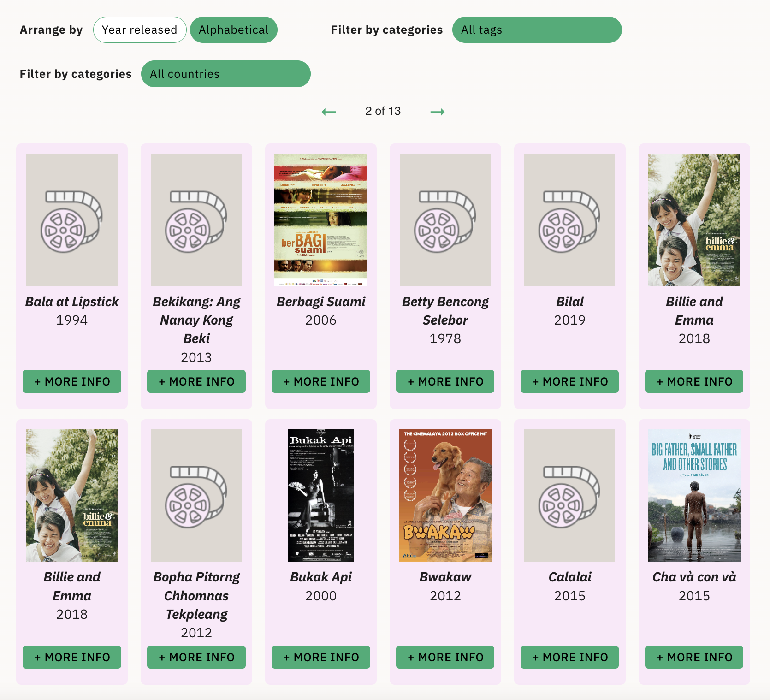Click film reel placeholder for Calalai
Image resolution: width=770 pixels, height=700 pixels.
pyautogui.click(x=570, y=495)
